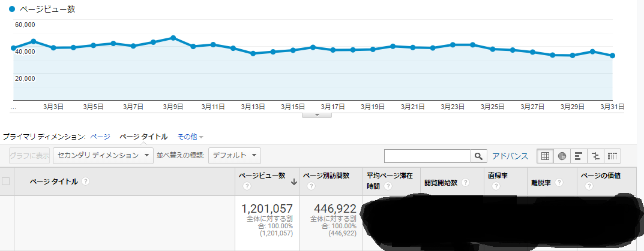Help icon beside 平均ページ滞在時間 header

click(387, 186)
